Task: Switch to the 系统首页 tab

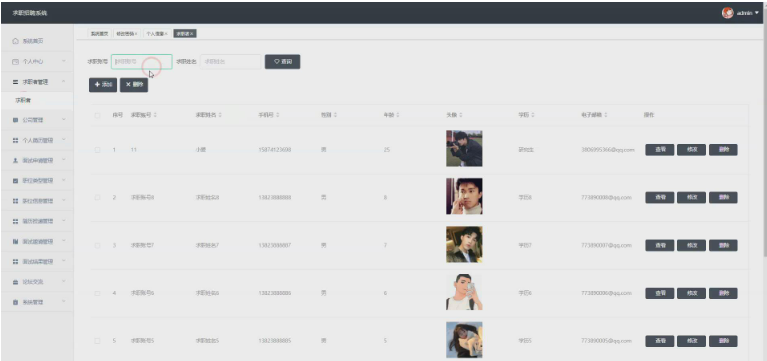Action: [99, 34]
